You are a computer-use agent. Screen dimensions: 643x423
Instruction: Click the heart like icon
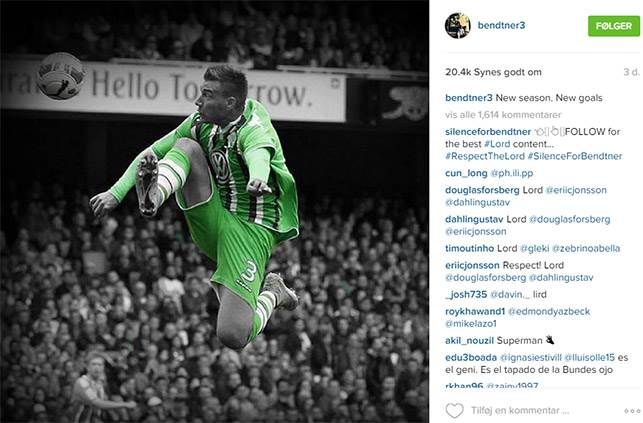click(x=454, y=410)
